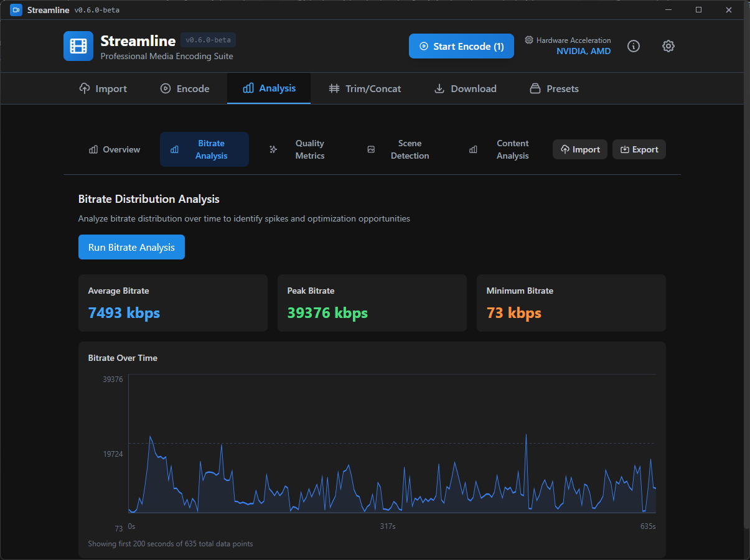Open the Settings gear icon

[668, 46]
